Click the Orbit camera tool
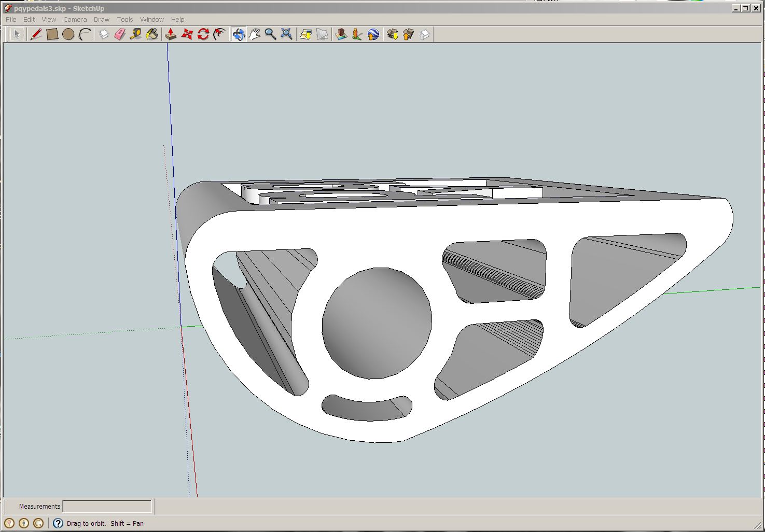This screenshot has width=765, height=532. (x=239, y=34)
